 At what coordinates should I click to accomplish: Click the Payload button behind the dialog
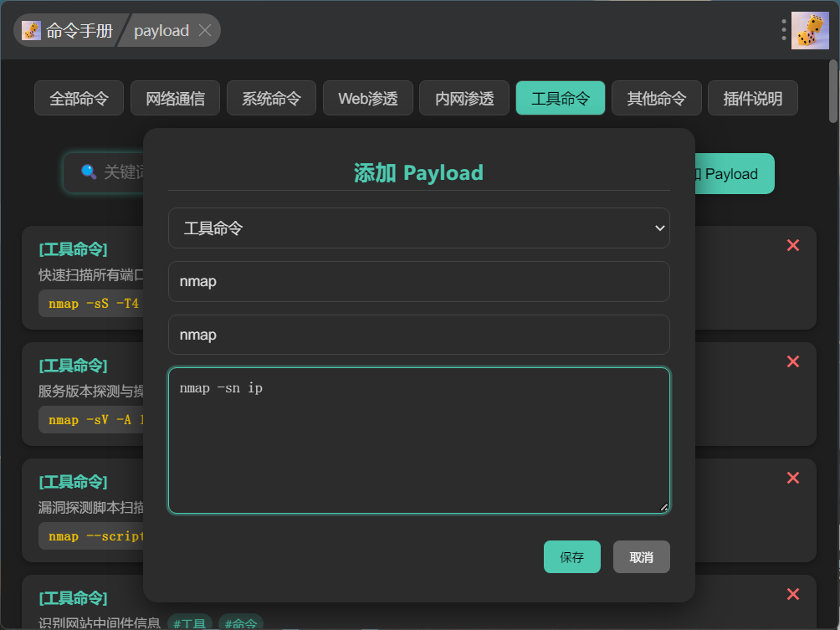(x=735, y=173)
